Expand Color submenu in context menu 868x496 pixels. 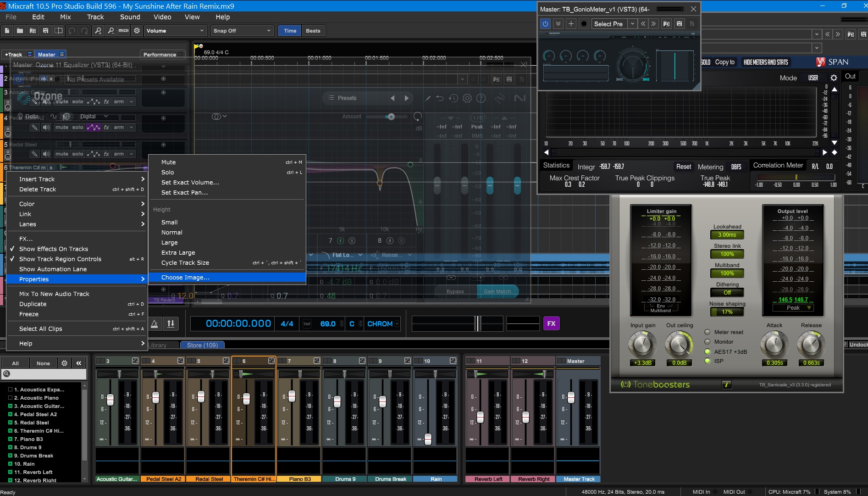pos(77,204)
